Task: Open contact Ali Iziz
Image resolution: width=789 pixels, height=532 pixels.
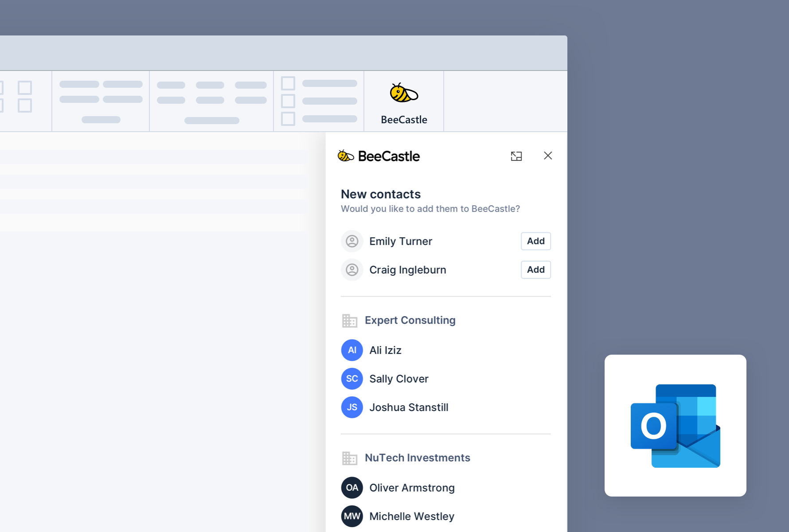Action: (385, 350)
